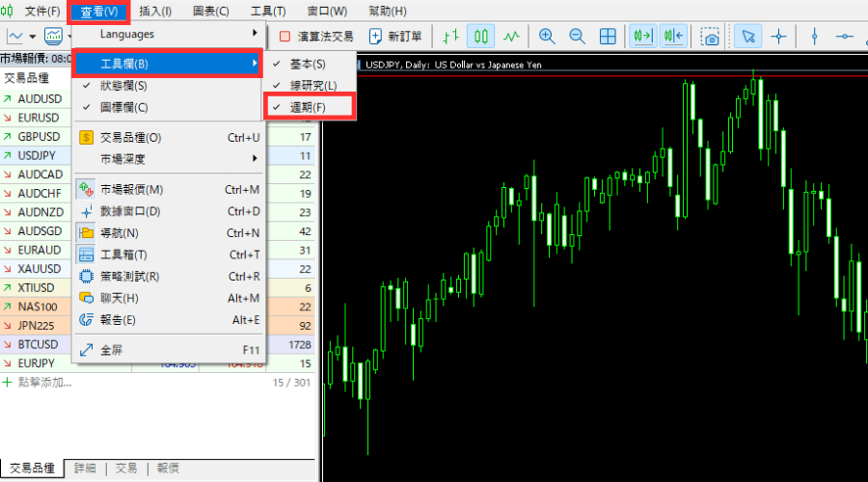Select the bar chart type icon
The height and width of the screenshot is (482, 868).
point(450,37)
